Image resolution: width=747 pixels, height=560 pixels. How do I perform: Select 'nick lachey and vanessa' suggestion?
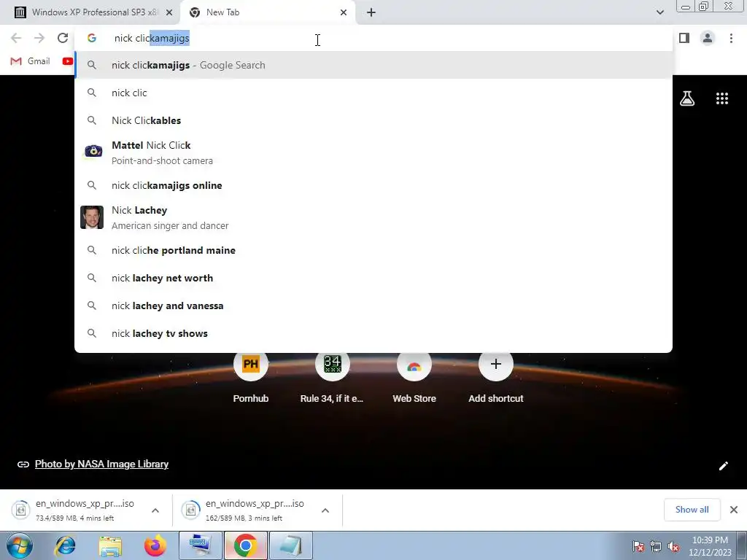(373, 306)
